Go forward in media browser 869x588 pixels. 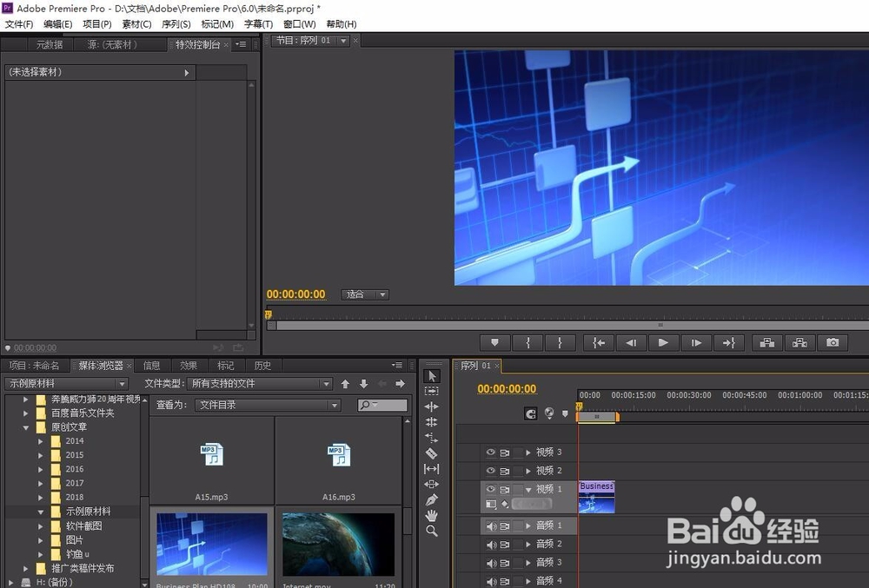click(x=400, y=384)
